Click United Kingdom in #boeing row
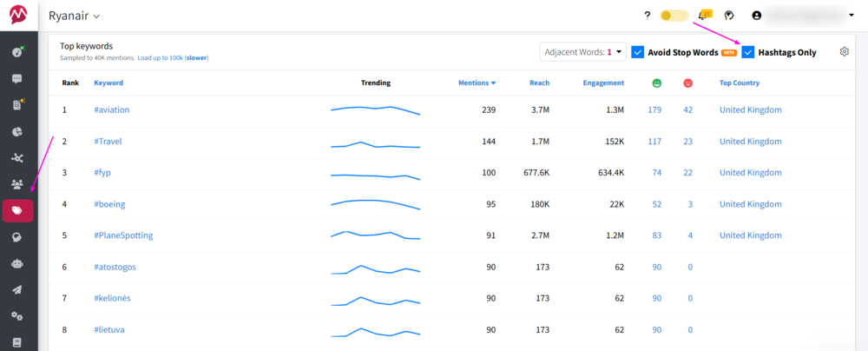This screenshot has height=351, width=868. pyautogui.click(x=751, y=204)
